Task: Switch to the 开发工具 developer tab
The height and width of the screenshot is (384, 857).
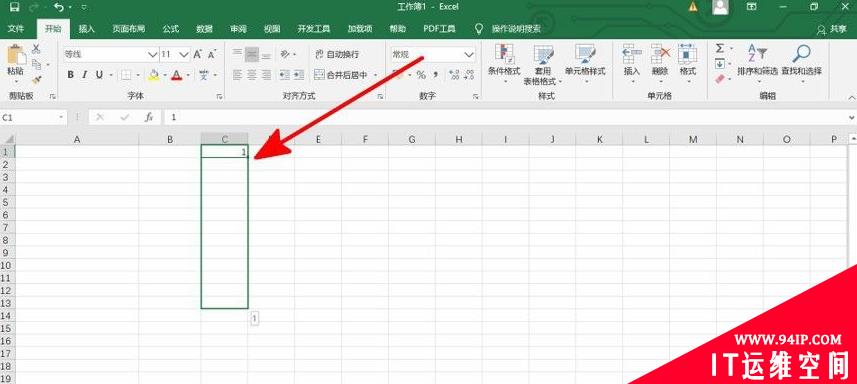Action: click(314, 29)
